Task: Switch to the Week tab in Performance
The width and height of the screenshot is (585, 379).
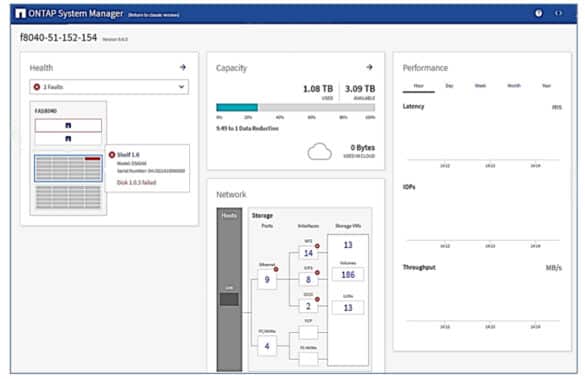Action: click(480, 86)
